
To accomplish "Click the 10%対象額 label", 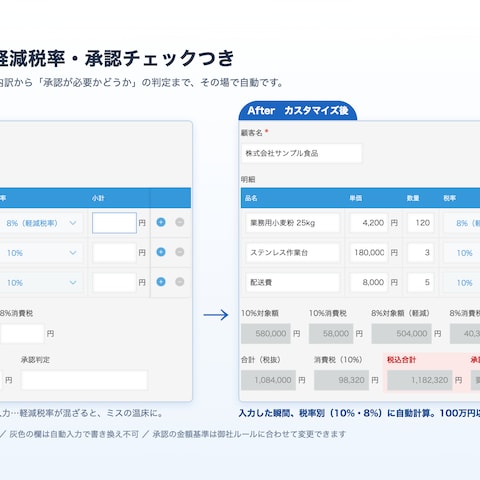I will pyautogui.click(x=260, y=313).
